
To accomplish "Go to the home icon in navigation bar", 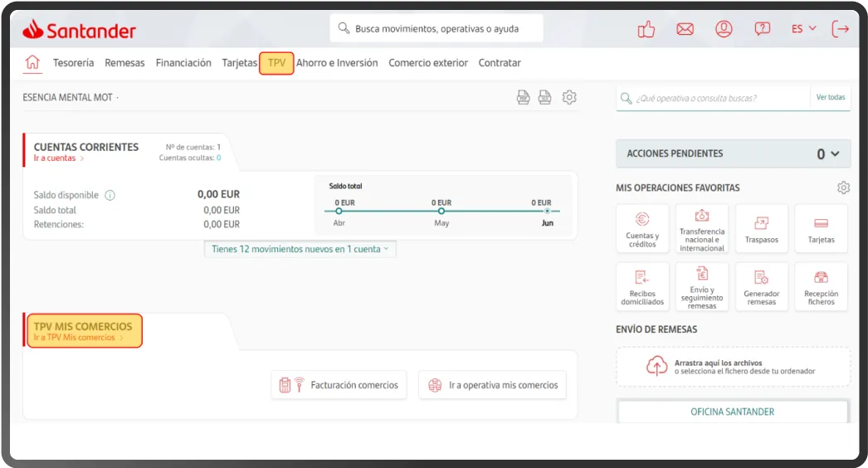I will 32,62.
